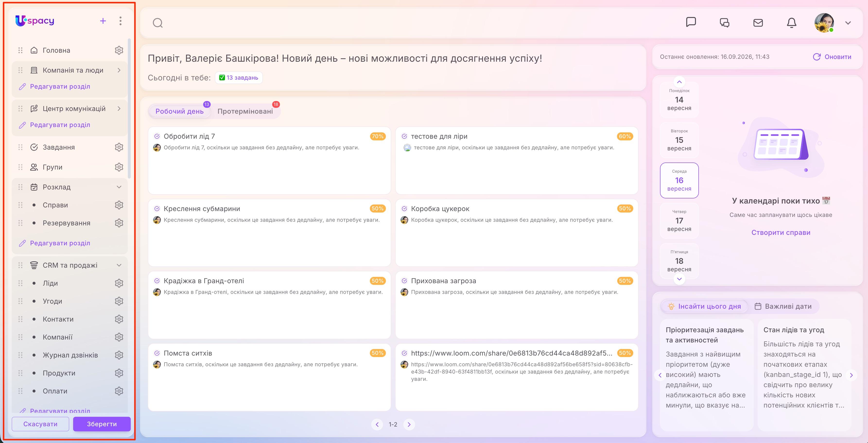Image resolution: width=868 pixels, height=443 pixels.
Task: Select the Інсайти цього дня tab
Action: [x=704, y=306]
